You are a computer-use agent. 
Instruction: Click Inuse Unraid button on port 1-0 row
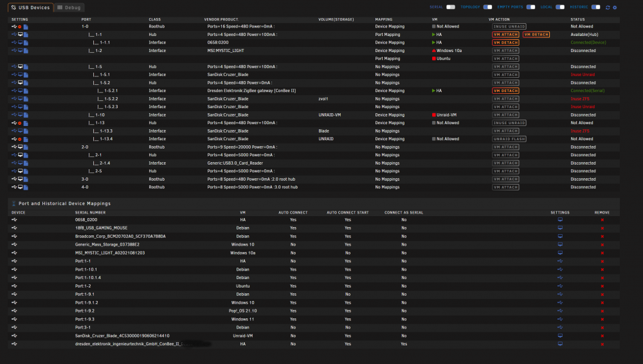[x=509, y=26]
